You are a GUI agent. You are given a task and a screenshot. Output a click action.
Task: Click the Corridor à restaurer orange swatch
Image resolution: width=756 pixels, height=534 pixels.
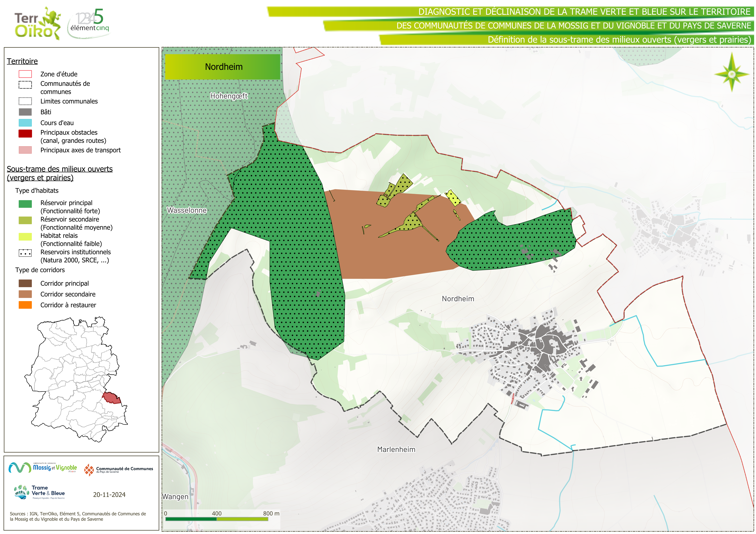25,305
